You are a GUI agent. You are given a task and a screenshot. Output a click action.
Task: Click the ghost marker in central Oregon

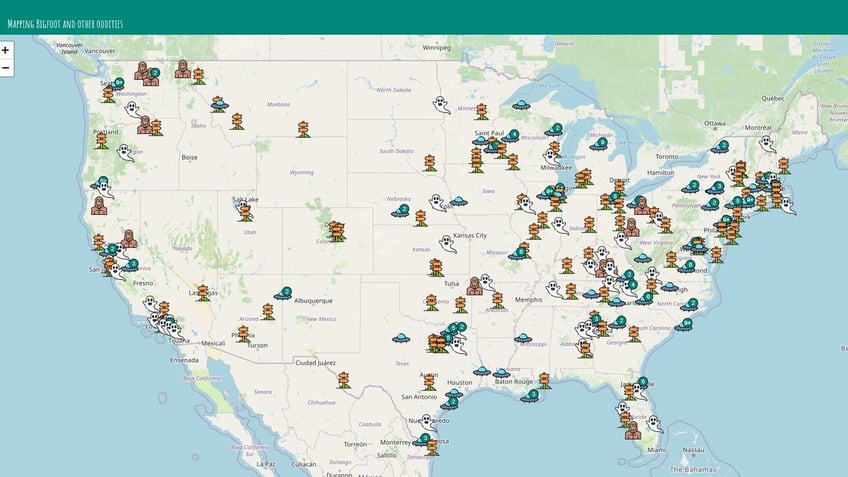tap(125, 152)
